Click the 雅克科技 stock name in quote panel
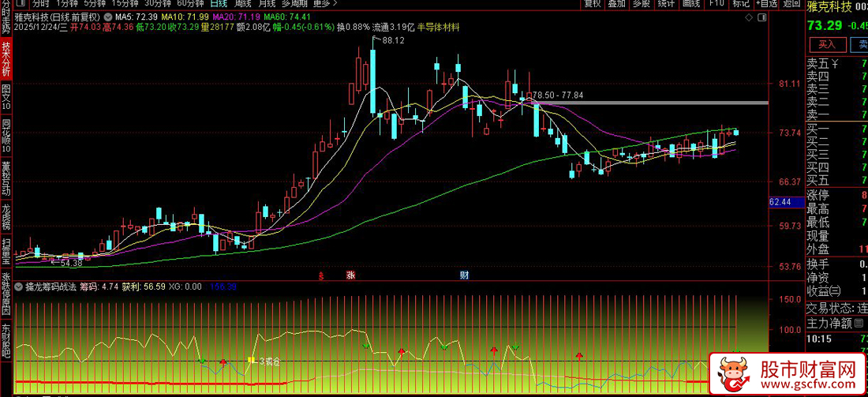The width and height of the screenshot is (868, 397). 828,6
